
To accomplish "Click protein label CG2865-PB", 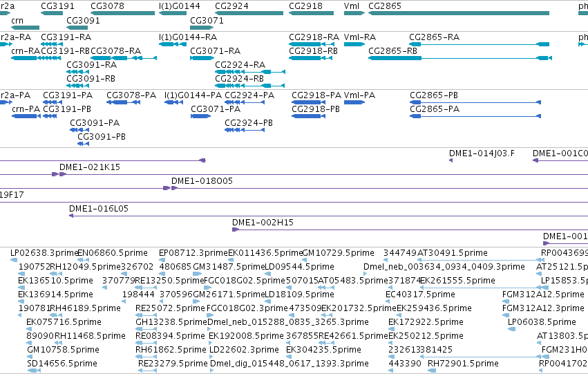I will [434, 95].
